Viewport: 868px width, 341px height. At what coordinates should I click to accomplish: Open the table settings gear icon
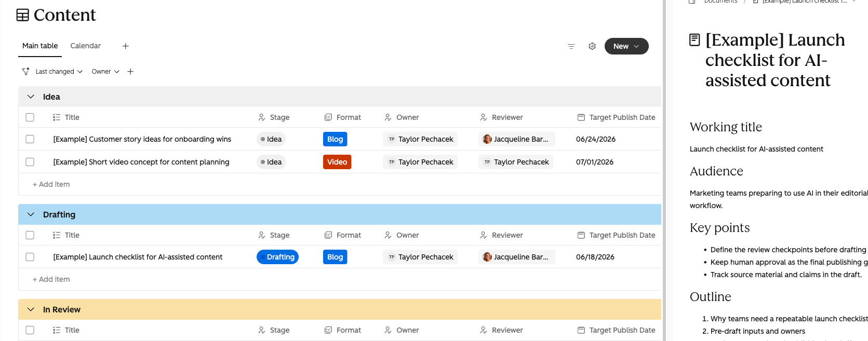pyautogui.click(x=592, y=46)
